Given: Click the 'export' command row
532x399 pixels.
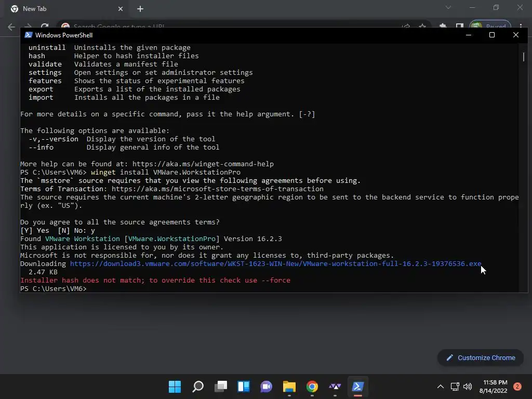Looking at the screenshot, I should (135, 89).
